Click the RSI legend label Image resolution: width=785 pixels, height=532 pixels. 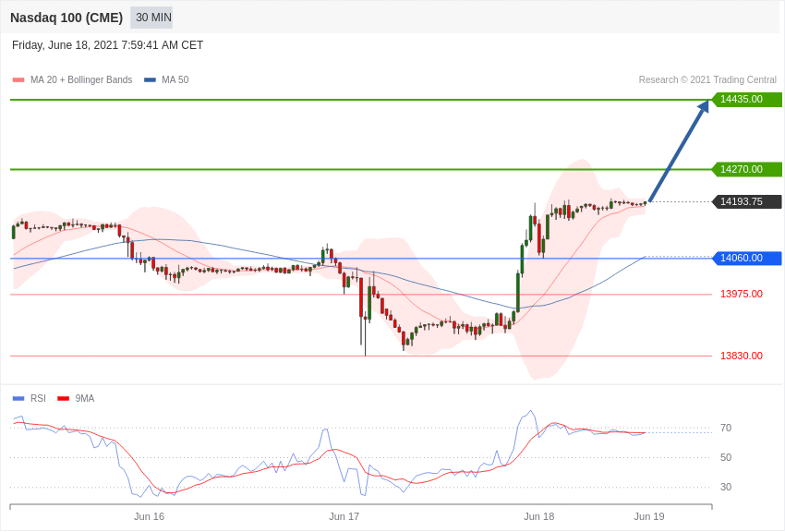tap(38, 398)
